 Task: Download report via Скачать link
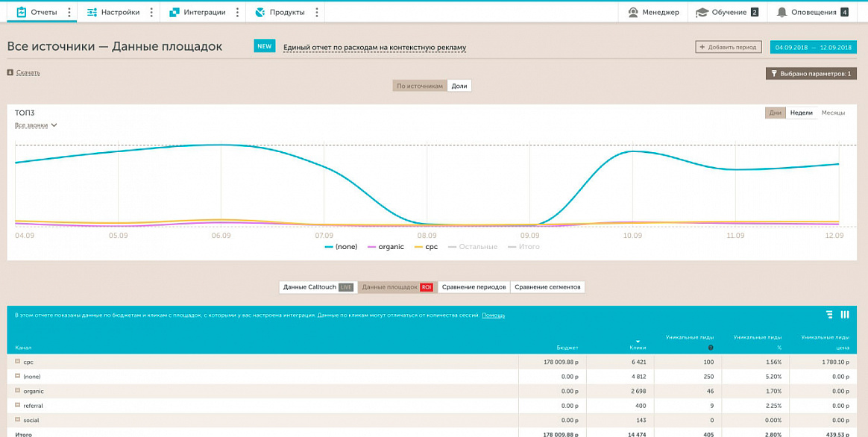tap(28, 72)
